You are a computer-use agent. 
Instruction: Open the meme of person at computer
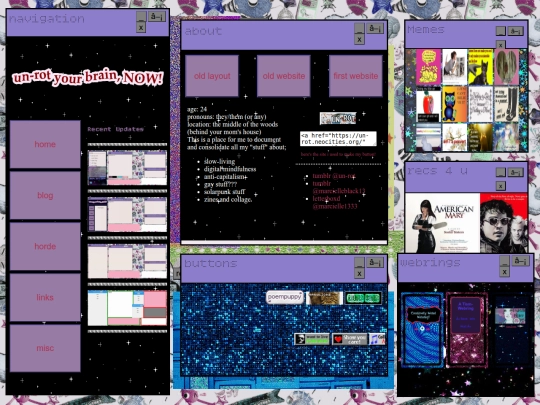pyautogui.click(x=455, y=67)
